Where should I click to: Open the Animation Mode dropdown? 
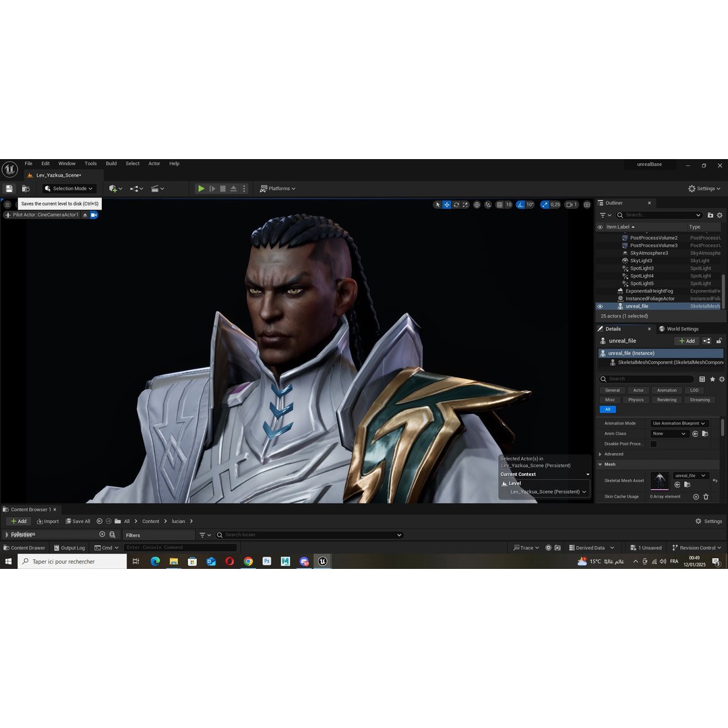(x=679, y=423)
